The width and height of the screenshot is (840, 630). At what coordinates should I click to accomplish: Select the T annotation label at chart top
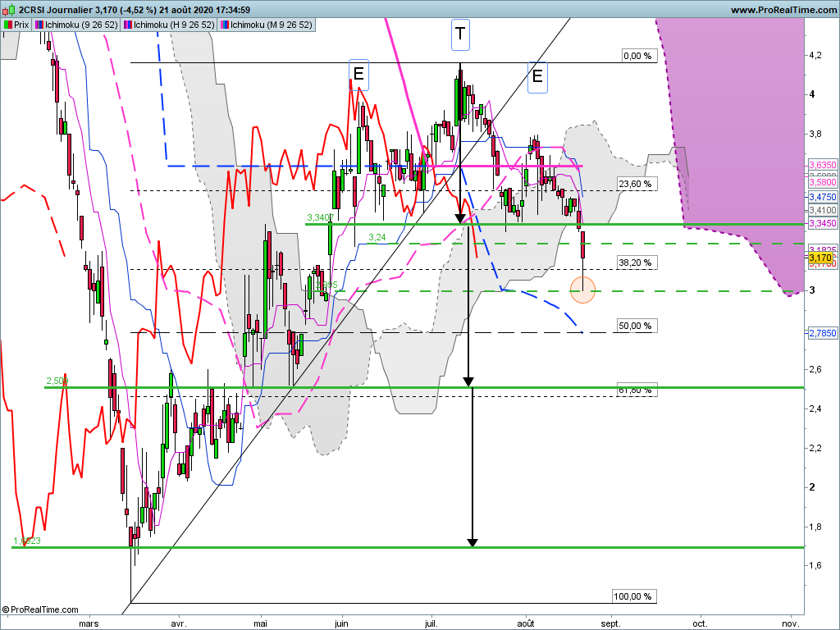coord(460,34)
